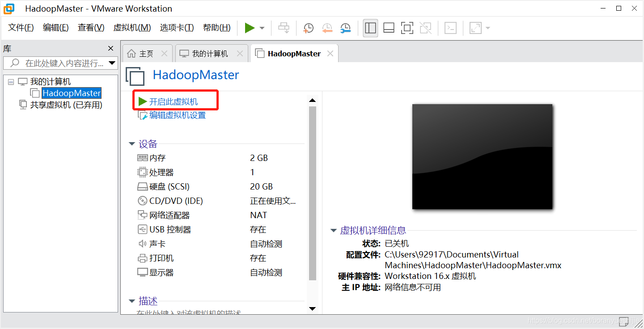Image resolution: width=644 pixels, height=329 pixels.
Task: Click the green power-on play toolbar button
Action: click(x=250, y=28)
